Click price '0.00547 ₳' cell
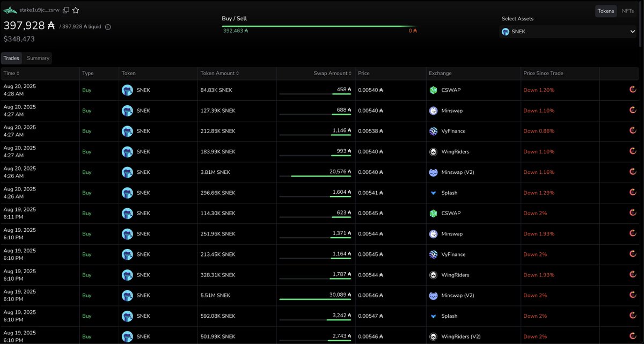 click(371, 316)
